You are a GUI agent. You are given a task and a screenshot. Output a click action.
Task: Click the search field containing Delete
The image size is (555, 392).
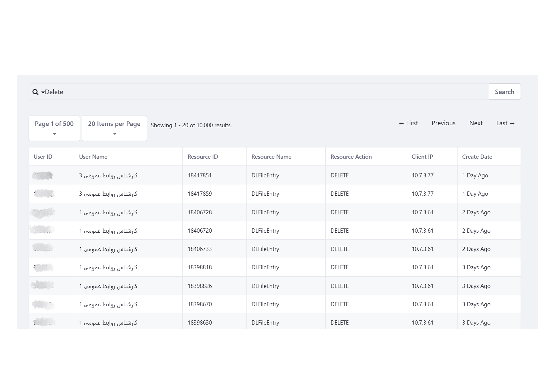click(x=259, y=92)
